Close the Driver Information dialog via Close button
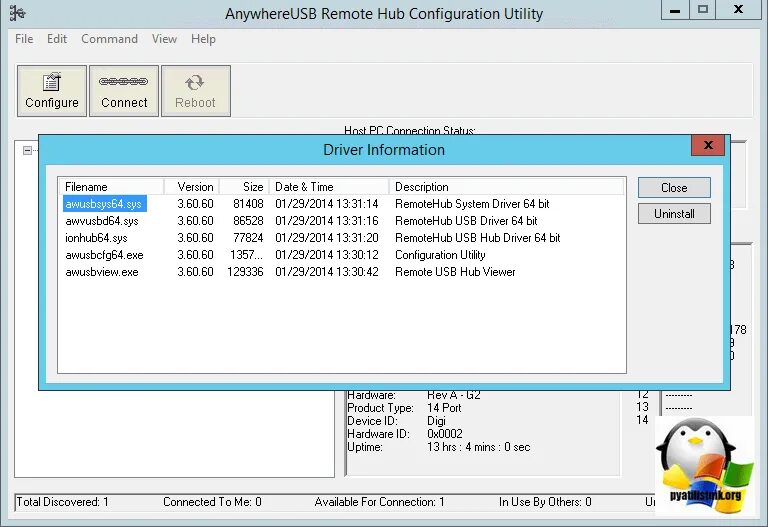Image resolution: width=768 pixels, height=527 pixels. (674, 188)
